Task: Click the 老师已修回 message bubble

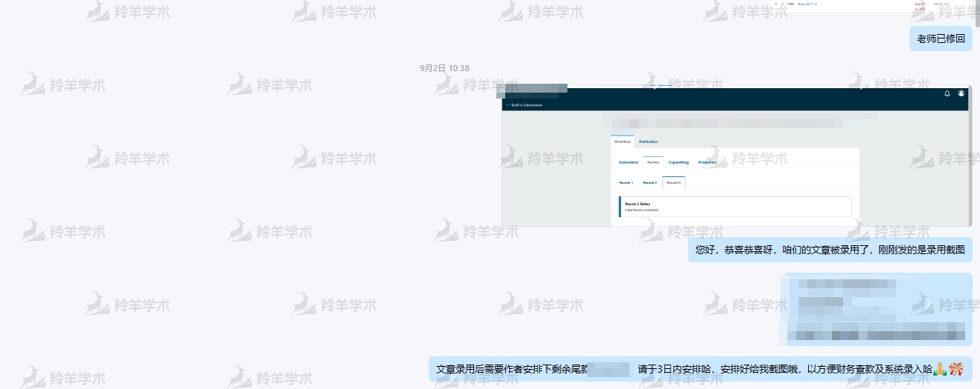Action: point(941,39)
